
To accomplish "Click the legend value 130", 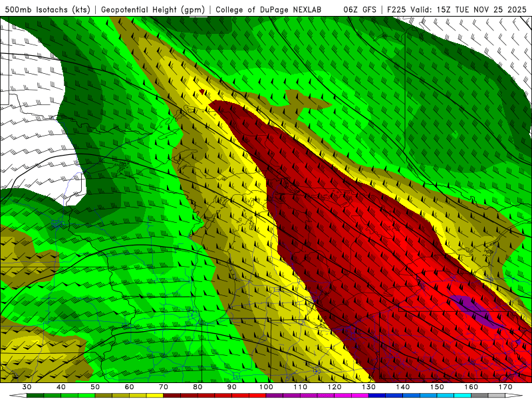I will point(369,387).
